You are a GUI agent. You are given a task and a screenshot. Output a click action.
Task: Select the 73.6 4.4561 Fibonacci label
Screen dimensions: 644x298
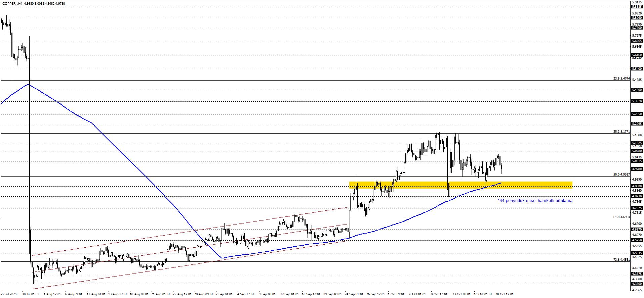[x=621, y=260]
